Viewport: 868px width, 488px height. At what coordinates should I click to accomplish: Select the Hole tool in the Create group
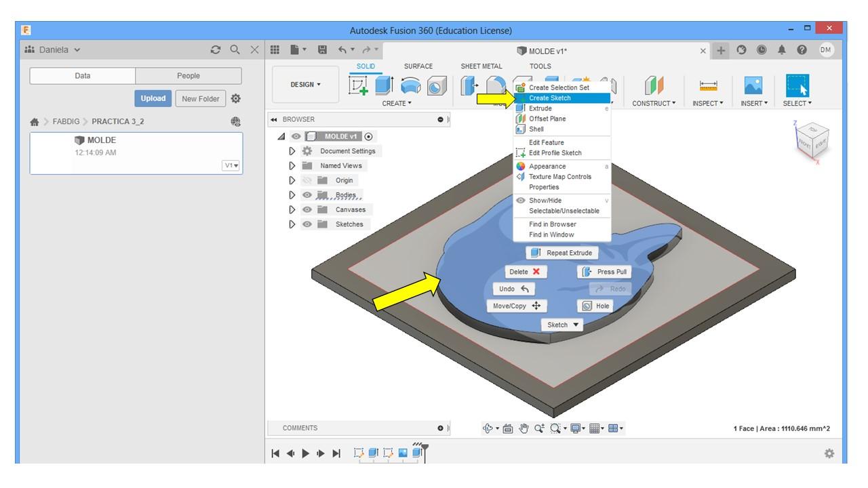coord(436,85)
